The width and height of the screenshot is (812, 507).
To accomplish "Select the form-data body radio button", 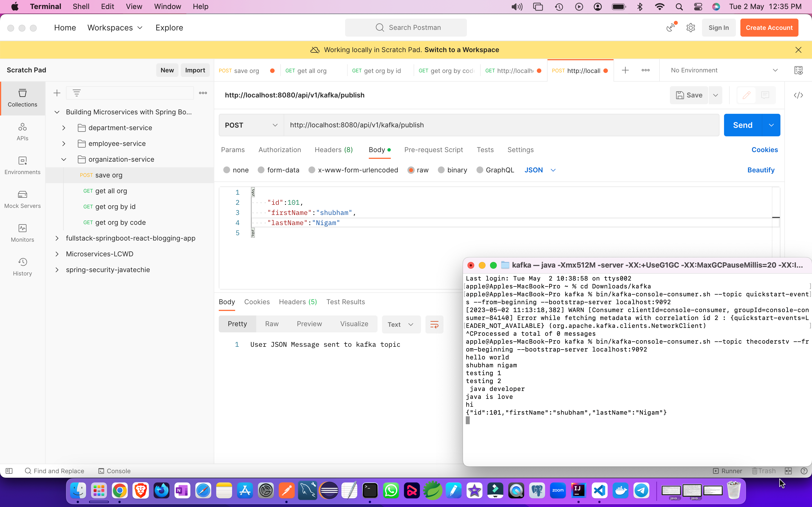I will click(x=261, y=170).
